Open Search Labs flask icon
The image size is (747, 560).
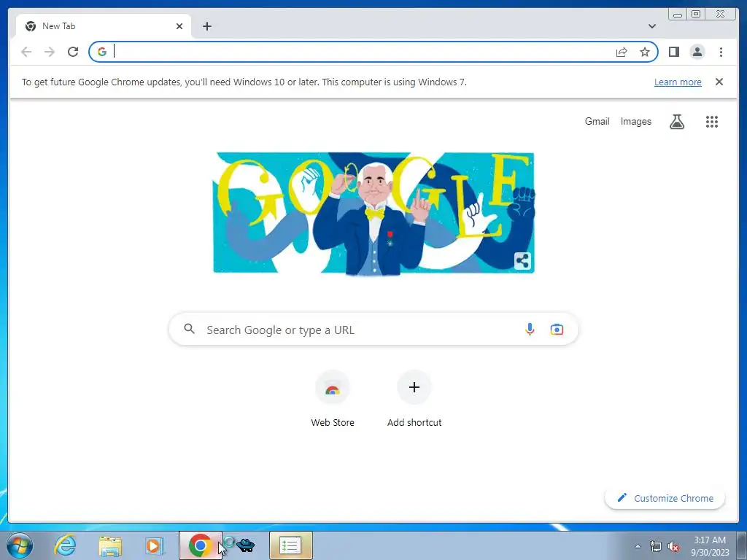click(x=676, y=122)
